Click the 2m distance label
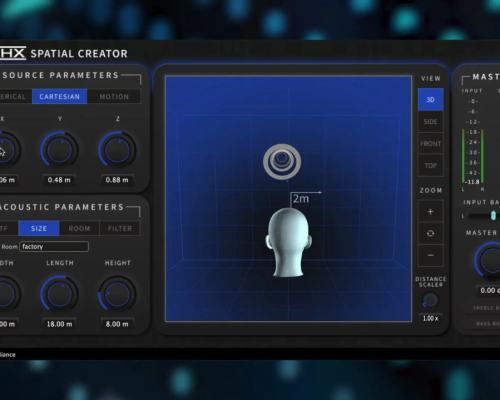Image resolution: width=500 pixels, height=400 pixels. tap(301, 199)
